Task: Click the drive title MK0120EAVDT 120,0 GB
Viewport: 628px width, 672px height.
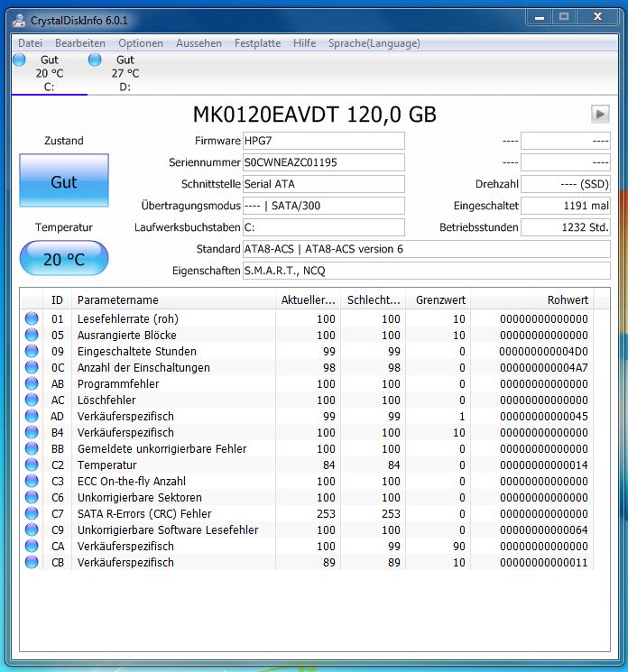Action: point(315,115)
